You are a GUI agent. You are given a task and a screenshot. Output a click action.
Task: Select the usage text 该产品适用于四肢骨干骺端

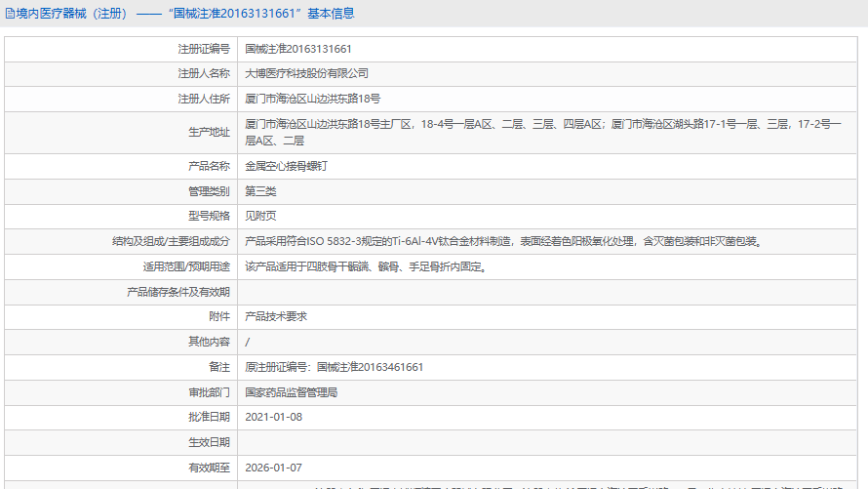[367, 266]
